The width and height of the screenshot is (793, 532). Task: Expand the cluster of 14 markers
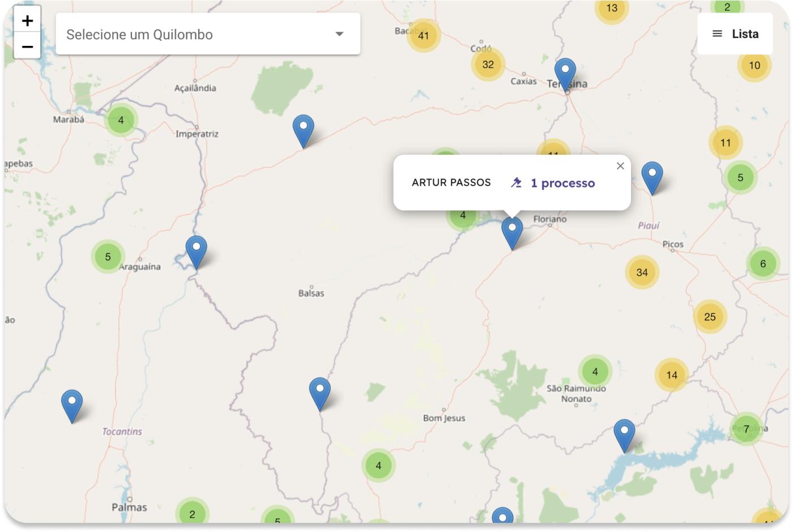(x=672, y=375)
